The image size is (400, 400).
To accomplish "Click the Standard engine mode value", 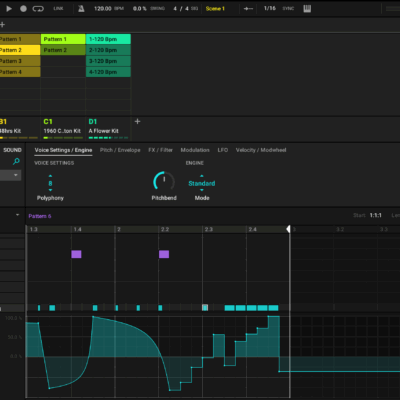I will 202,183.
